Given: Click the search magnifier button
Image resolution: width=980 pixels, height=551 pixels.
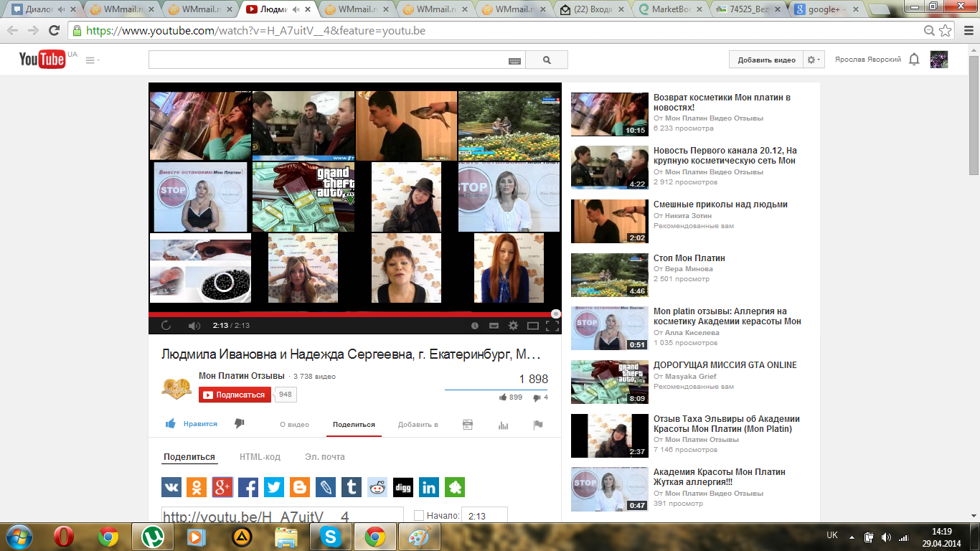Looking at the screenshot, I should [x=547, y=60].
